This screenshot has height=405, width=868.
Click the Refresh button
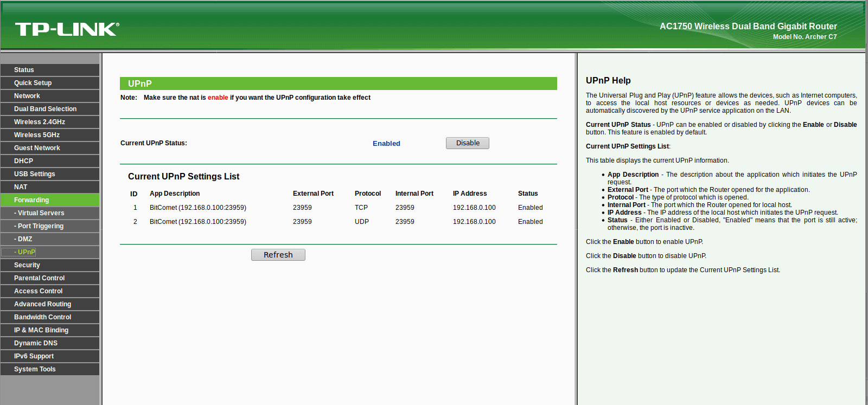pos(278,255)
